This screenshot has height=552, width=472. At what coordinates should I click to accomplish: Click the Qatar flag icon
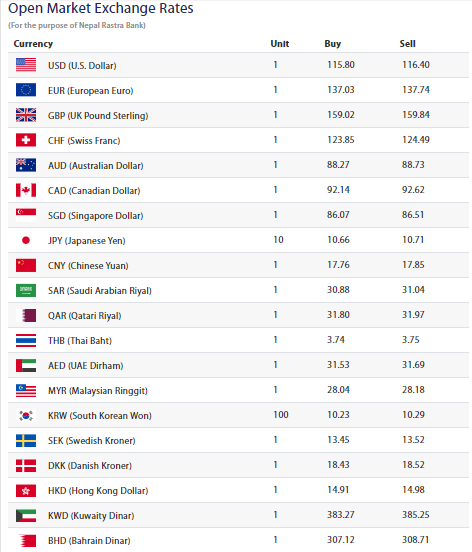pyautogui.click(x=28, y=315)
